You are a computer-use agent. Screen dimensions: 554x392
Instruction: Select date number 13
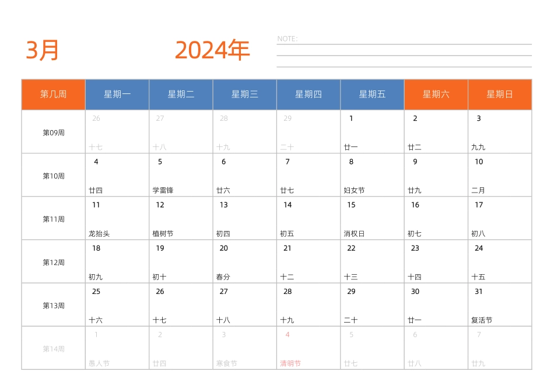[x=224, y=205]
